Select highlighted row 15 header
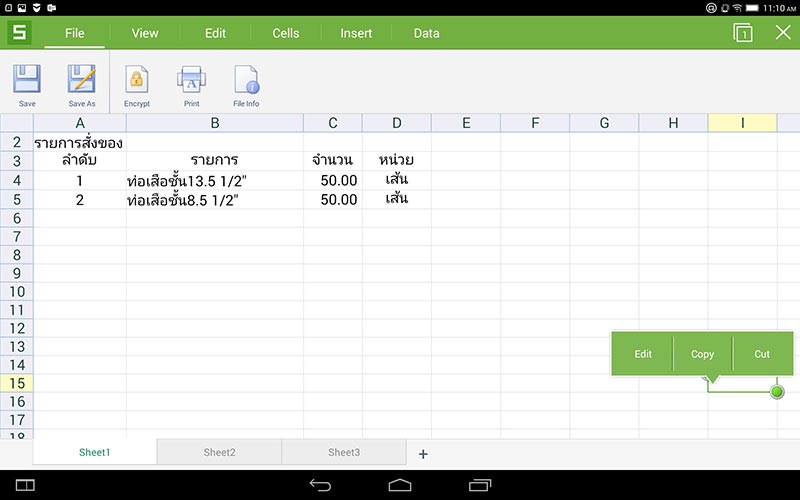 point(17,383)
